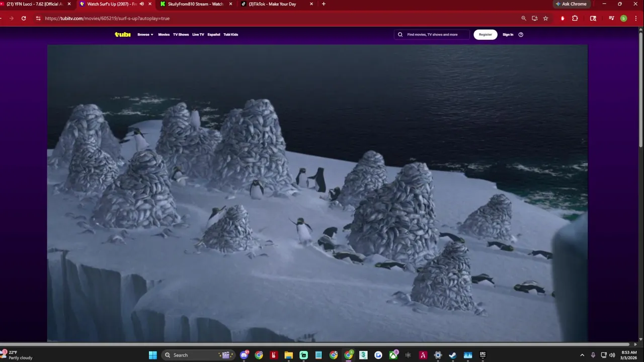Switch to Español content

214,35
